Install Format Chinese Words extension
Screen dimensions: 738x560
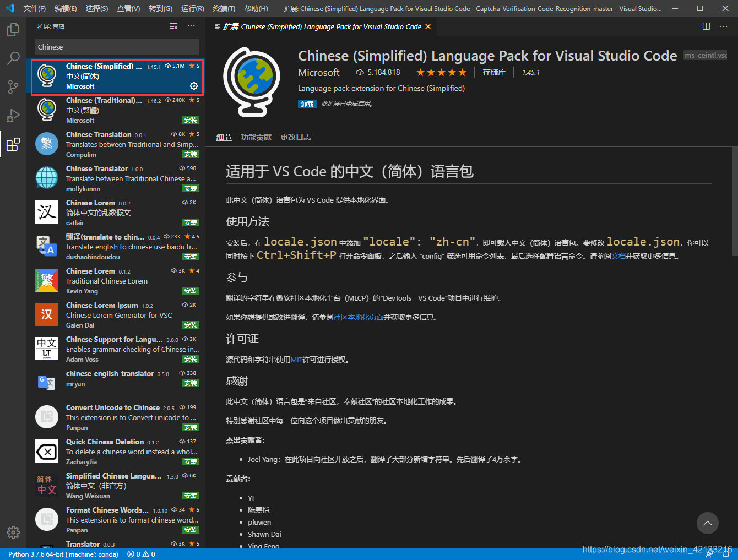(x=191, y=530)
